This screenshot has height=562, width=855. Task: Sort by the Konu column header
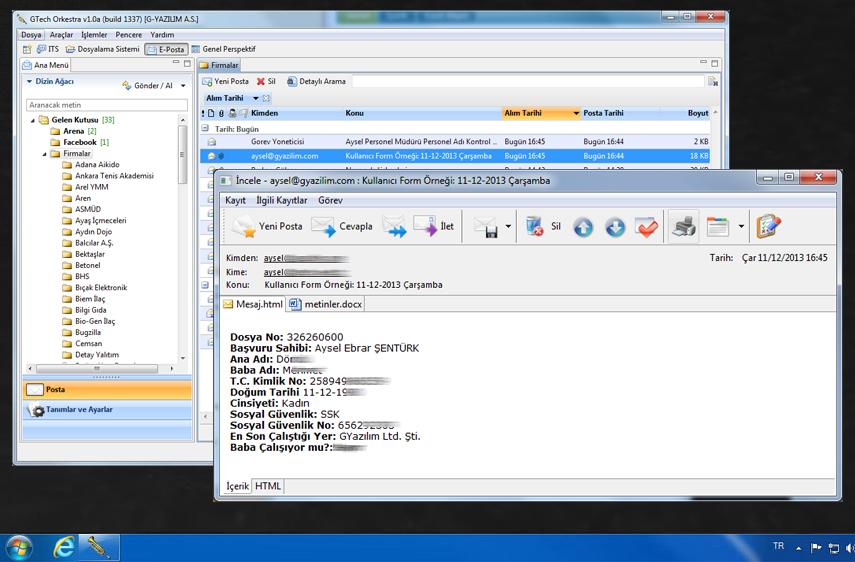pyautogui.click(x=354, y=113)
